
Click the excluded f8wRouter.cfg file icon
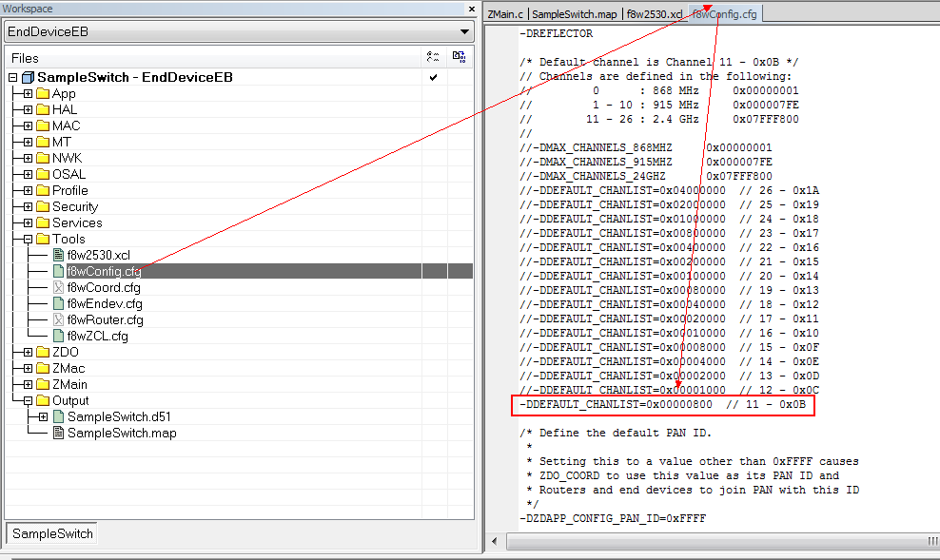[58, 319]
